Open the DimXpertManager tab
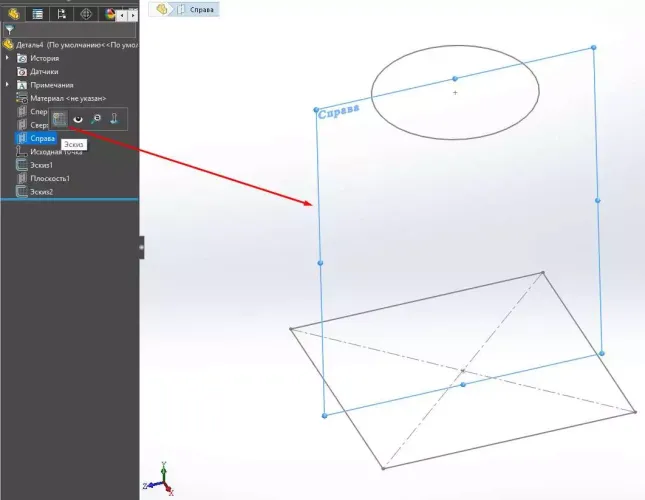Screen dimensions: 645x500 (x=86, y=14)
